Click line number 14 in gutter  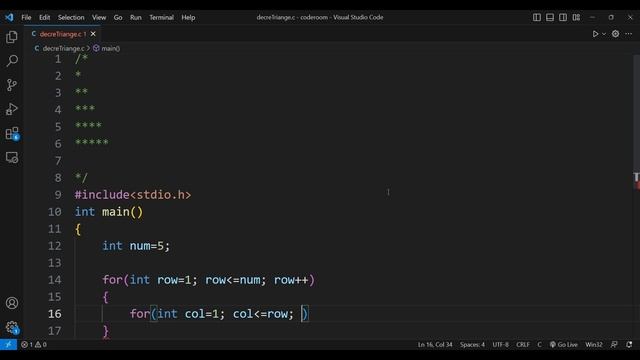(55, 280)
